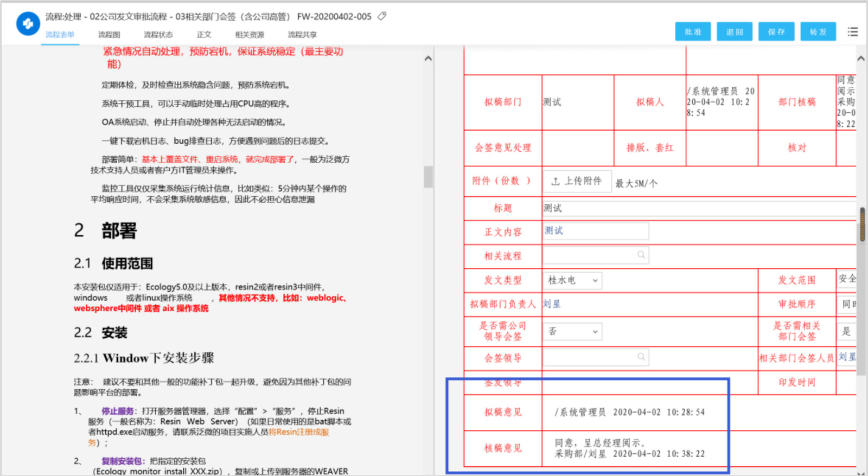
Task: Click the 标题 input field containing 测试
Action: coord(699,208)
